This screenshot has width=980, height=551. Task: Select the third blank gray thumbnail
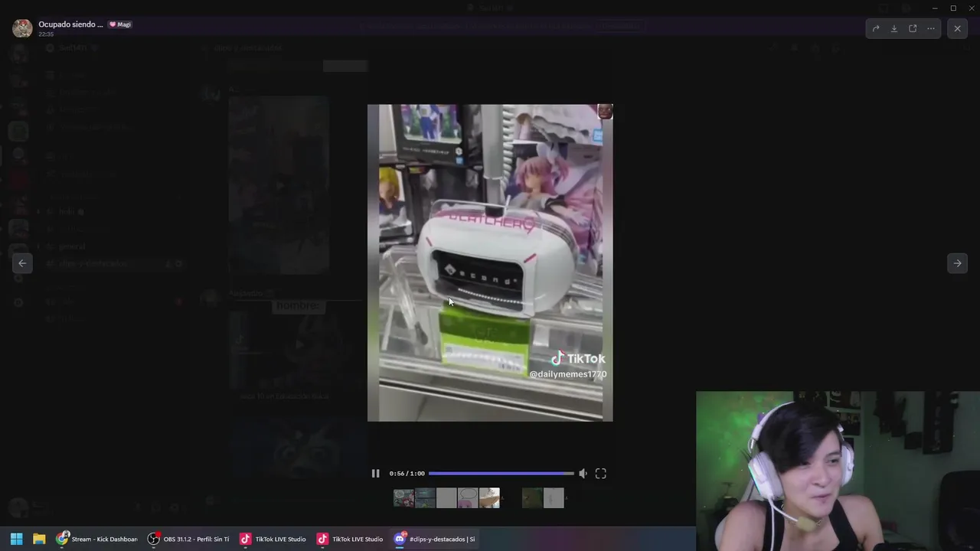click(446, 498)
